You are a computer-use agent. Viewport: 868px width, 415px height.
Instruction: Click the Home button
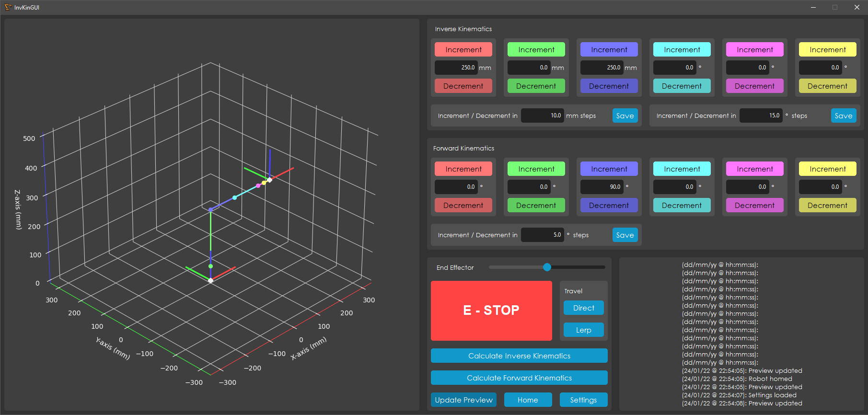(x=527, y=400)
